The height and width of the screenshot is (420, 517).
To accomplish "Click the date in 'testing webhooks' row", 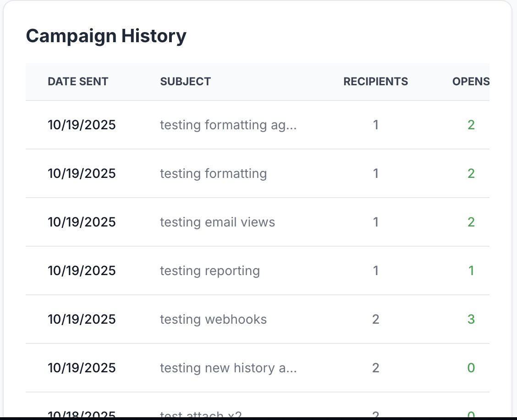I will [82, 320].
